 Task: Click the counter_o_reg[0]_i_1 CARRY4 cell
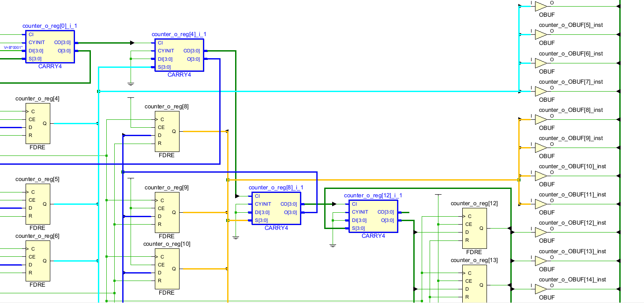(x=50, y=46)
